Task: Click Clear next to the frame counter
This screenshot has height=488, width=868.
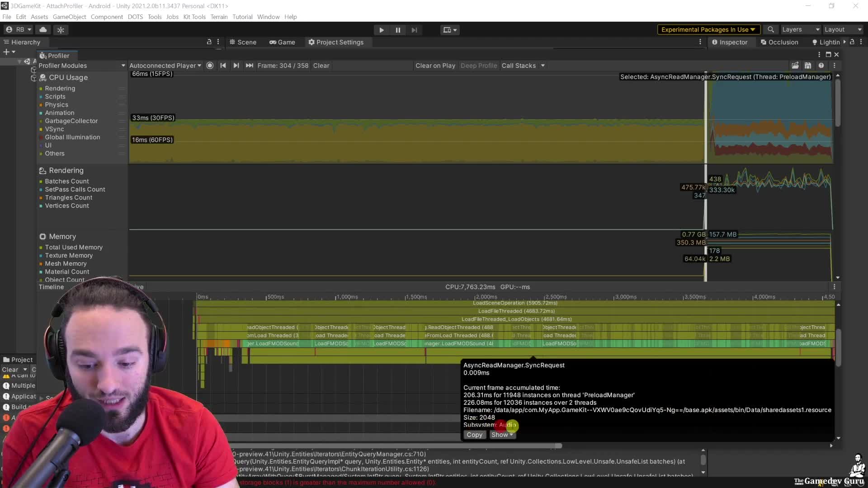Action: point(321,66)
